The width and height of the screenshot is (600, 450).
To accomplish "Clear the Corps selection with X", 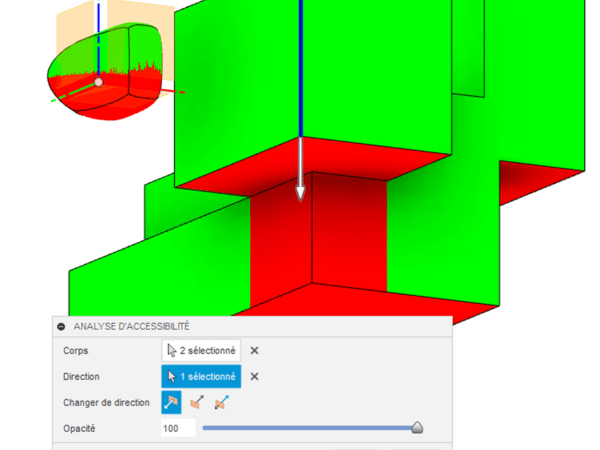I will pos(254,351).
